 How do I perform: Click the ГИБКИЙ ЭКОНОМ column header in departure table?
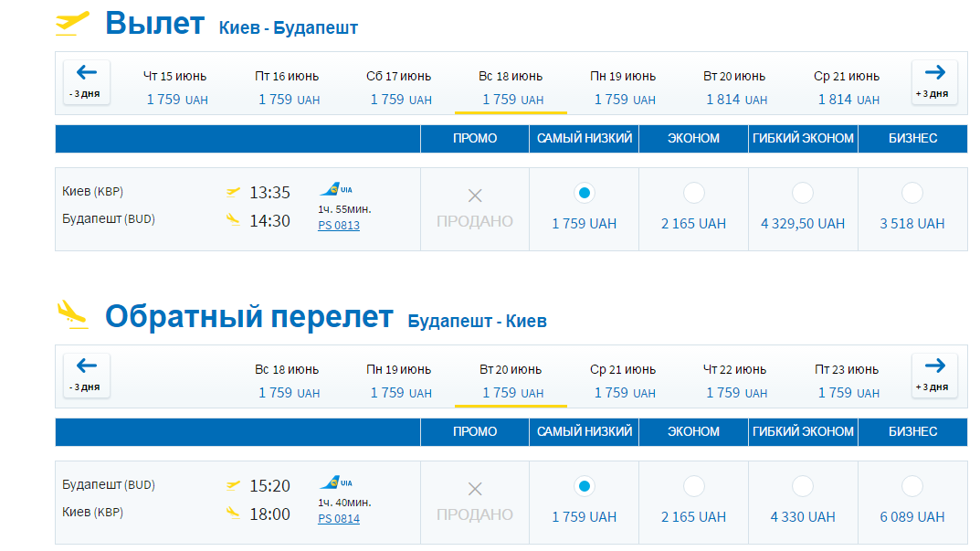(803, 138)
